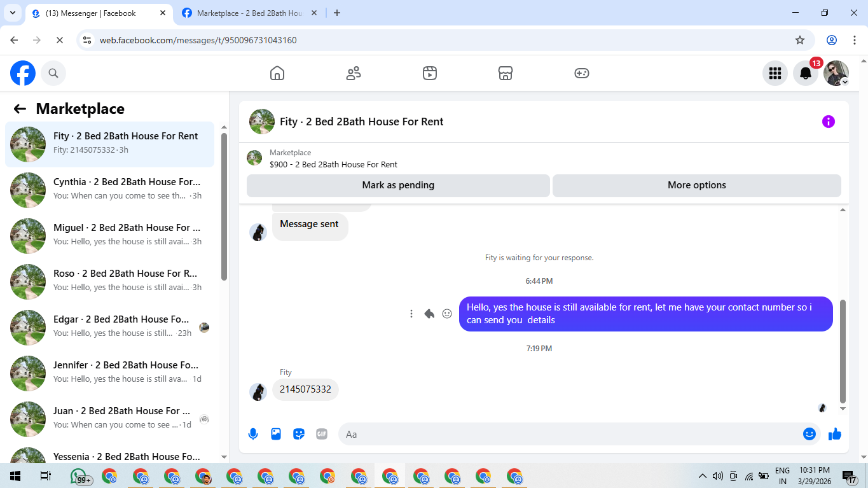868x488 pixels.
Task: Open the Friends icon in top navigation
Action: tap(354, 73)
